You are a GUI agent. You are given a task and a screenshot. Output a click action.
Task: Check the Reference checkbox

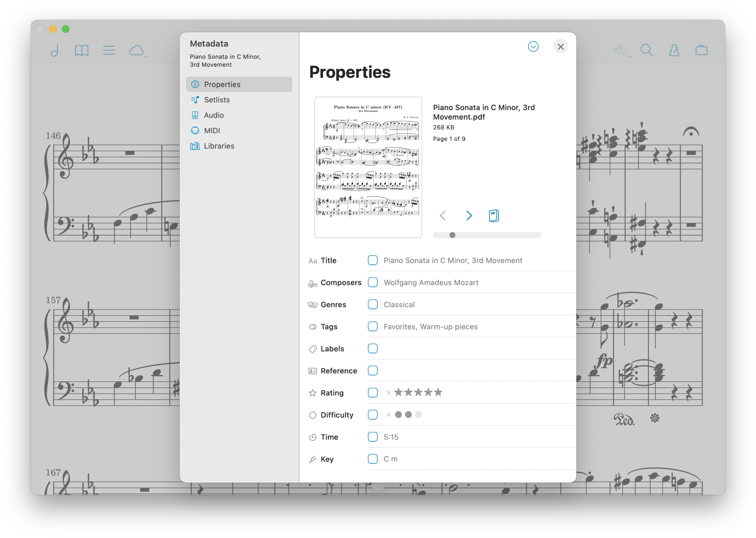(373, 370)
